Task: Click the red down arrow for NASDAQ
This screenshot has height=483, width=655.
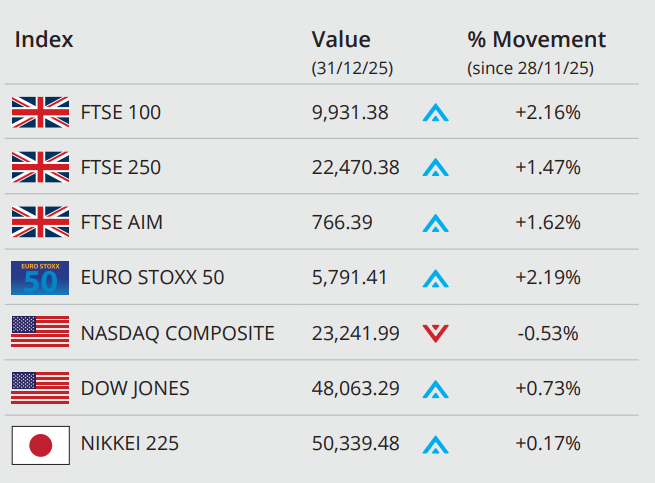Action: (435, 333)
